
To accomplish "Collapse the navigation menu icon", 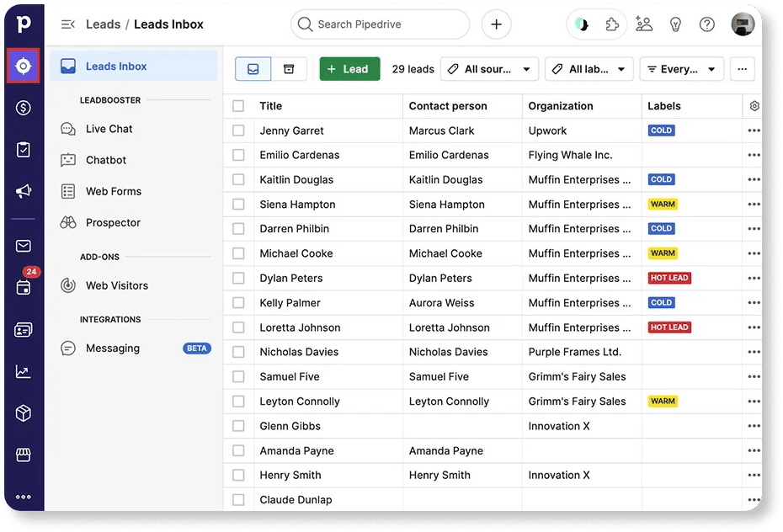I will click(68, 24).
